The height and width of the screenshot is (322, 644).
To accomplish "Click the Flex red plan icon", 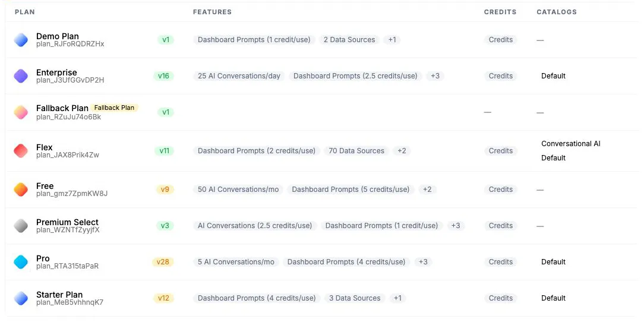I will (21, 151).
